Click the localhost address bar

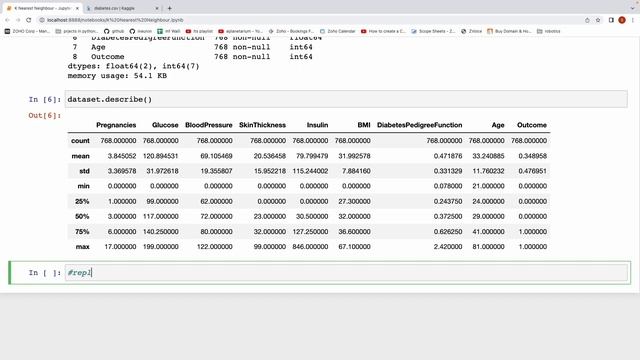(x=310, y=20)
